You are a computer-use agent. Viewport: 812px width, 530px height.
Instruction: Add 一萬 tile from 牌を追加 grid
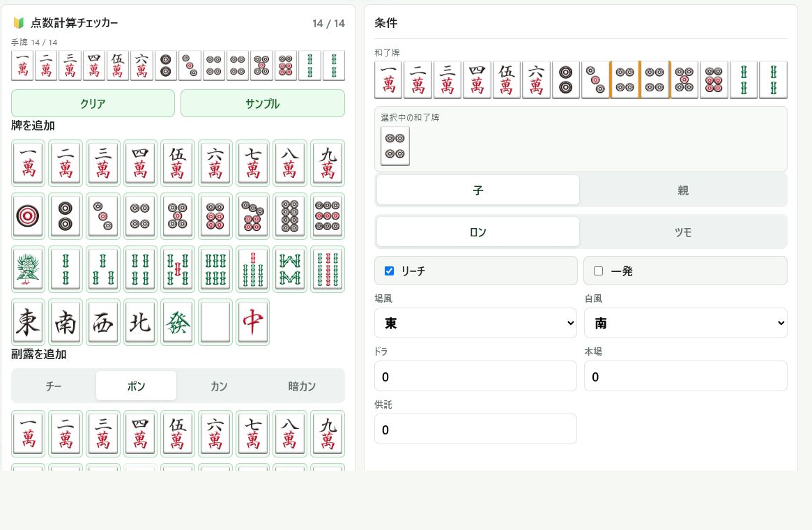(x=28, y=163)
